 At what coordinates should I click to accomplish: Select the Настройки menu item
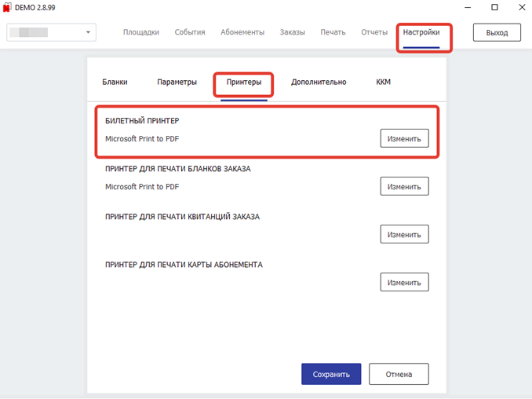click(x=421, y=33)
